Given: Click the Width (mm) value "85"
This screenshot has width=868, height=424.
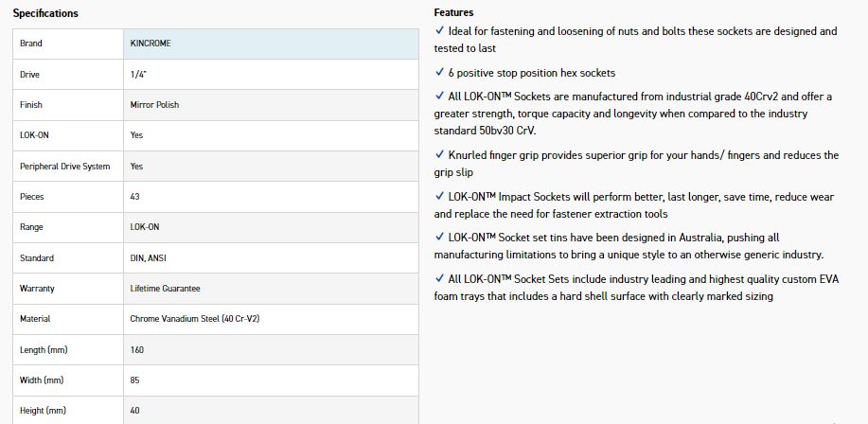Looking at the screenshot, I should pos(135,380).
